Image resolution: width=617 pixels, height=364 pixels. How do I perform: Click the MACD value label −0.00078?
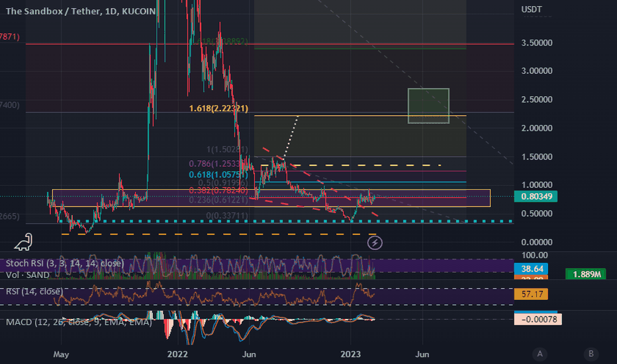pos(538,319)
